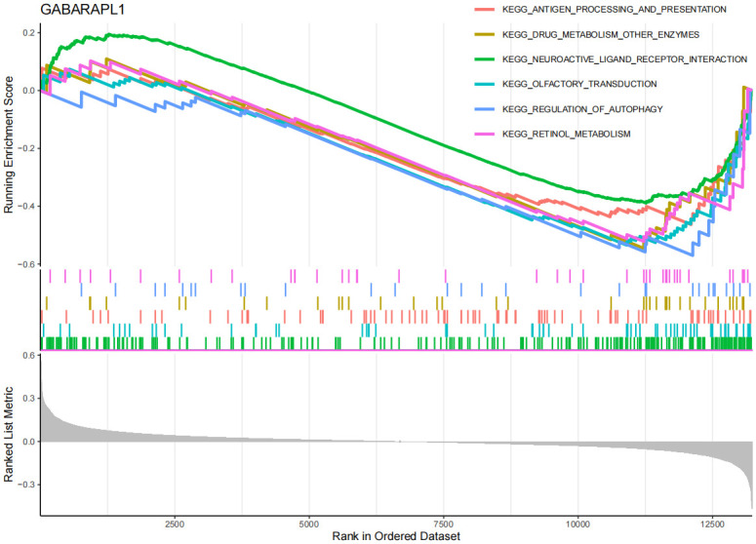Click the 0.6 ranked metric tick label
Screen dimensions: 756x544
(x=28, y=355)
